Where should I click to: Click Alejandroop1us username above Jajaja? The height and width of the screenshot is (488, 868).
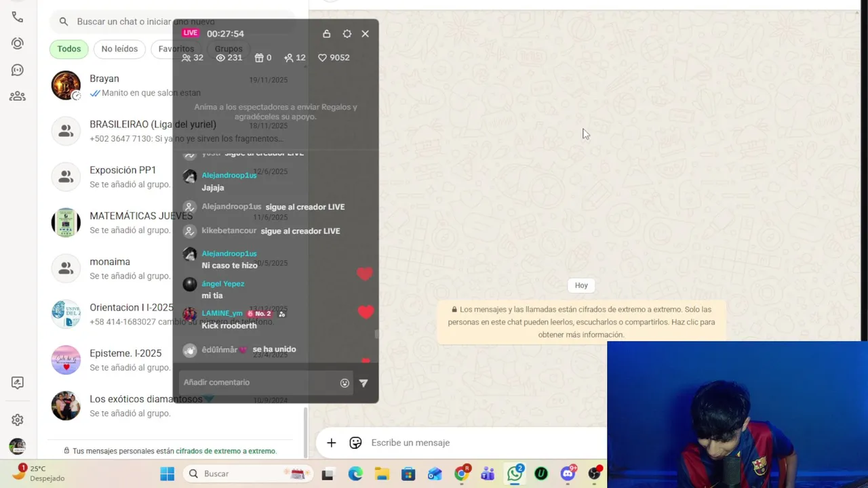click(229, 176)
